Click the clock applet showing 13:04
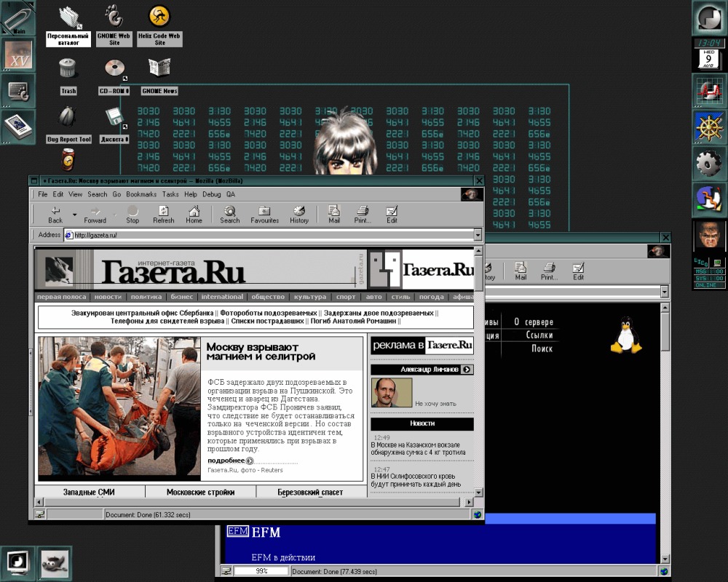Screen dimensions: 728x582 pos(709,43)
